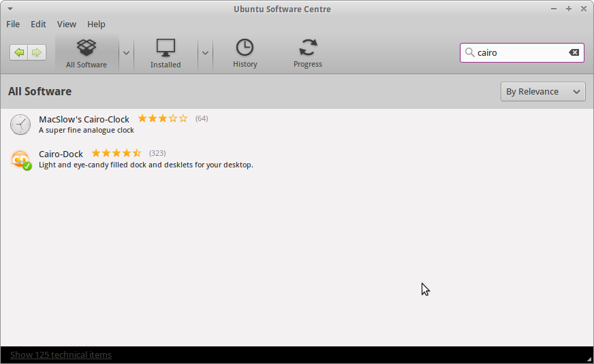View the Progress section
The image size is (594, 364).
(x=308, y=53)
